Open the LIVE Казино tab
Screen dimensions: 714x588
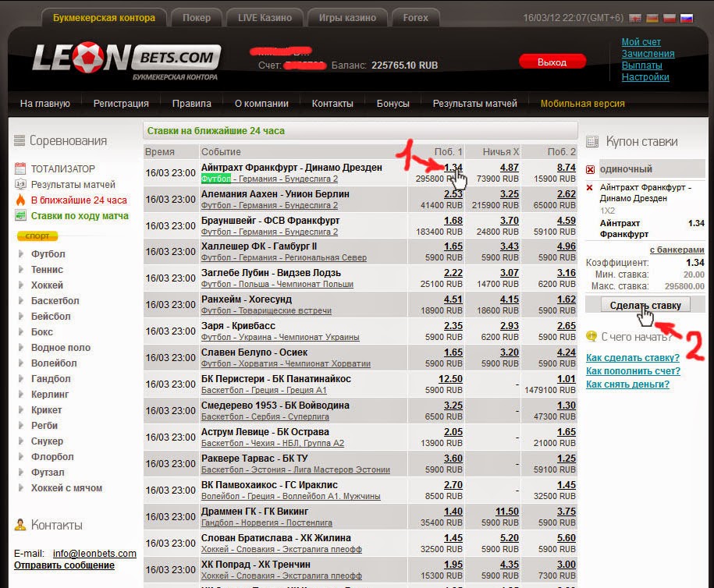point(265,18)
